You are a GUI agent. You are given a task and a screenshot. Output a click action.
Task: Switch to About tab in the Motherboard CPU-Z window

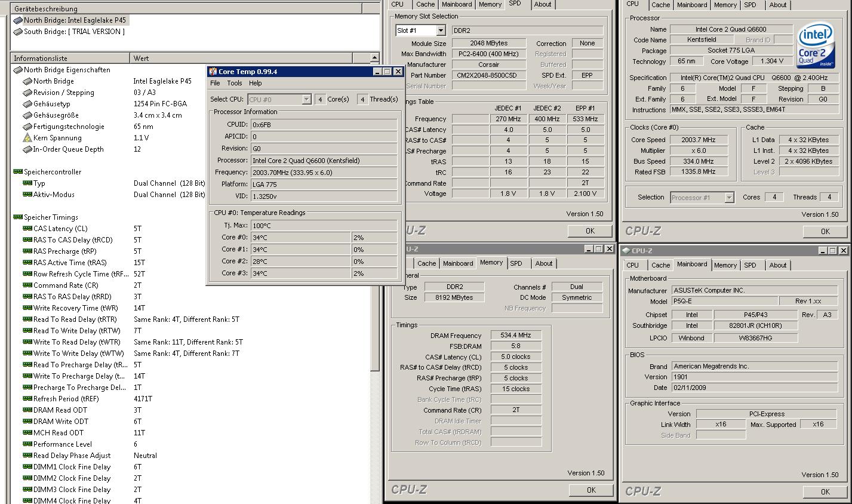coord(778,265)
